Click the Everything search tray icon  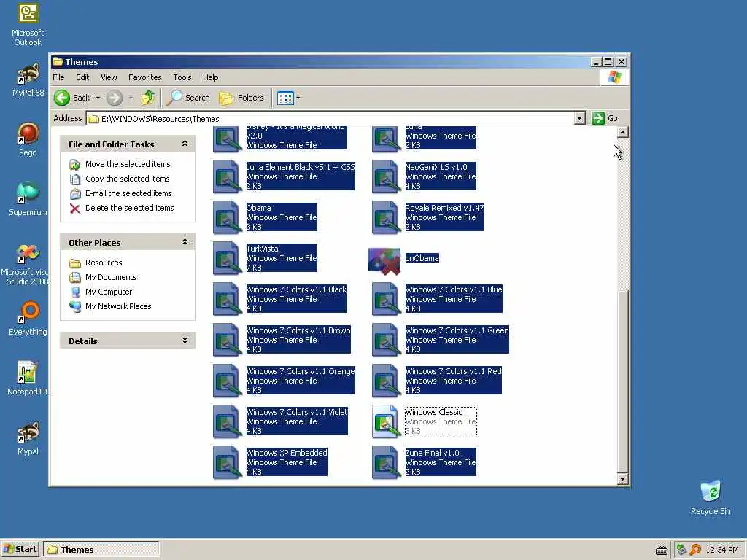point(695,550)
